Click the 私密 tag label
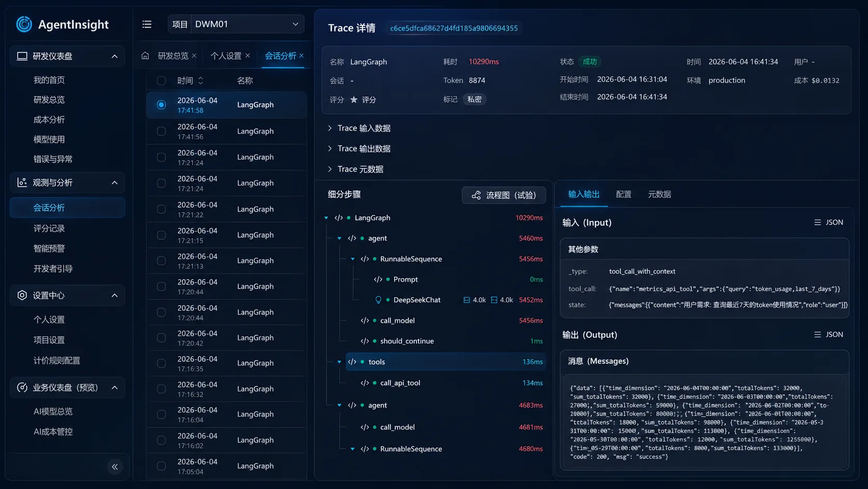The width and height of the screenshot is (868, 489). tap(474, 99)
